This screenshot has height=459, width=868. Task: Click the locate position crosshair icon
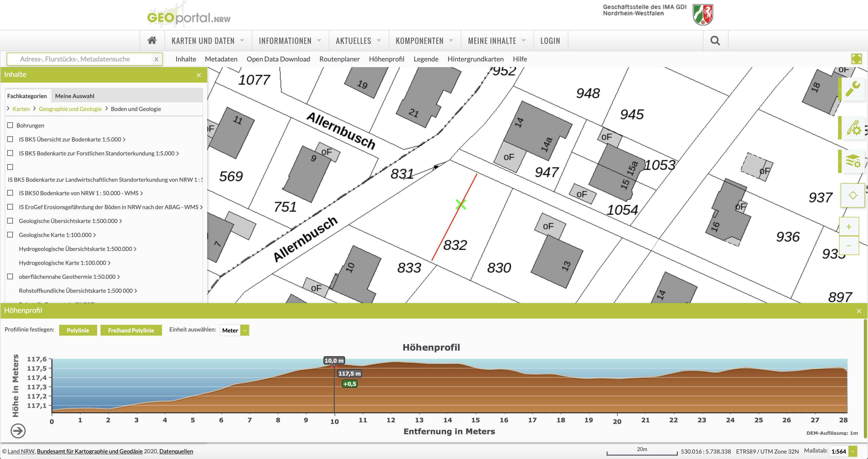tap(853, 195)
